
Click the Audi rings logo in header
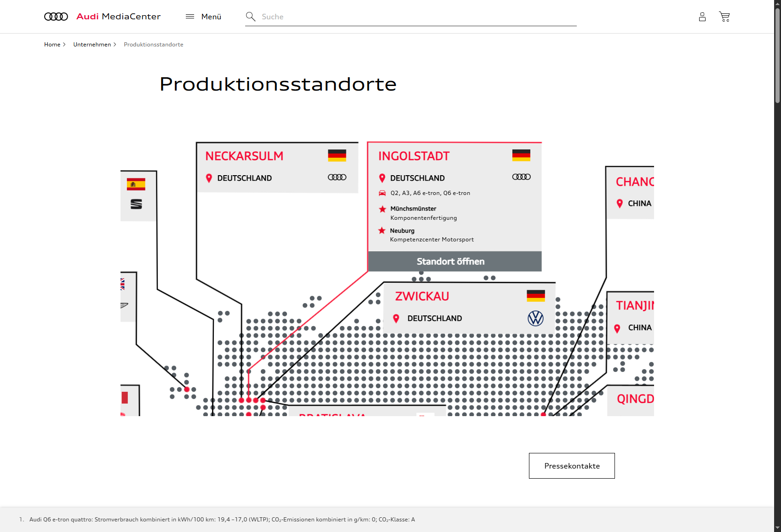point(56,17)
